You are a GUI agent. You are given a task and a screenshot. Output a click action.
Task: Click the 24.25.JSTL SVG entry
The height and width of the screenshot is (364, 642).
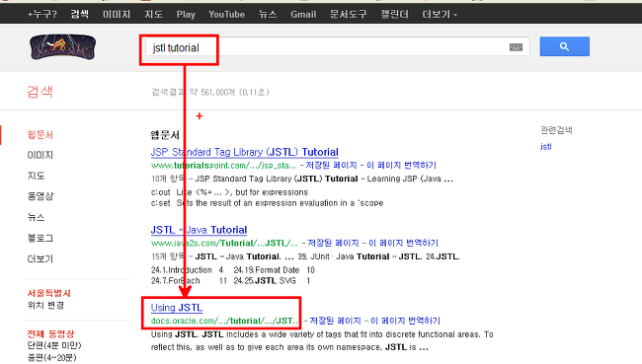[265, 280]
